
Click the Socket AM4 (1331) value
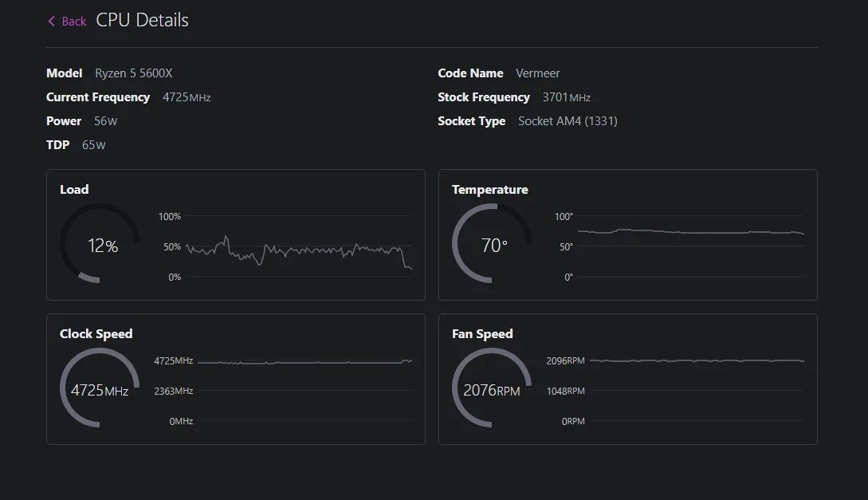568,121
